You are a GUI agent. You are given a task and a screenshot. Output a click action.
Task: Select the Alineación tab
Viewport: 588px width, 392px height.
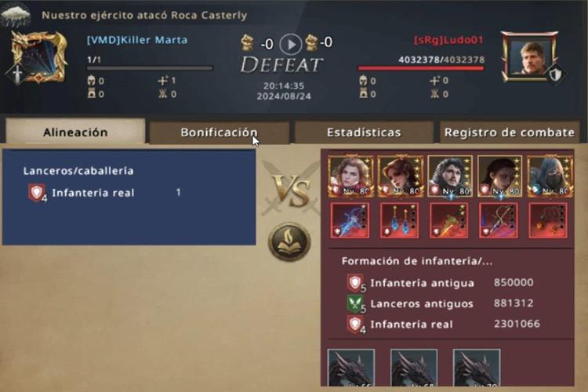pos(75,132)
